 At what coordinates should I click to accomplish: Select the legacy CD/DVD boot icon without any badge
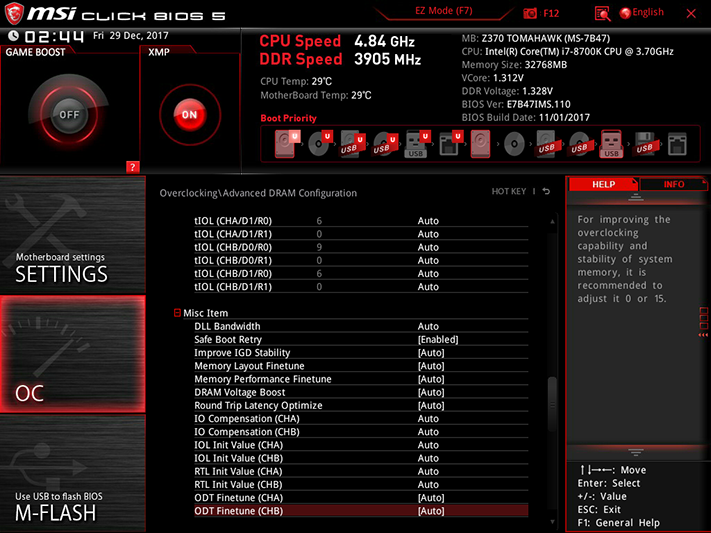tap(514, 144)
